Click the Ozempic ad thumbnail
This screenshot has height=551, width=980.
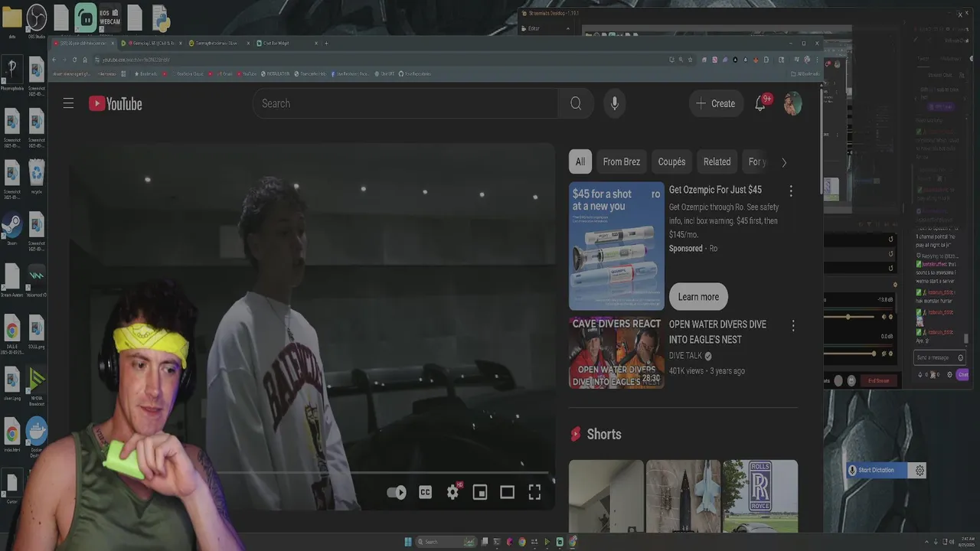click(616, 246)
